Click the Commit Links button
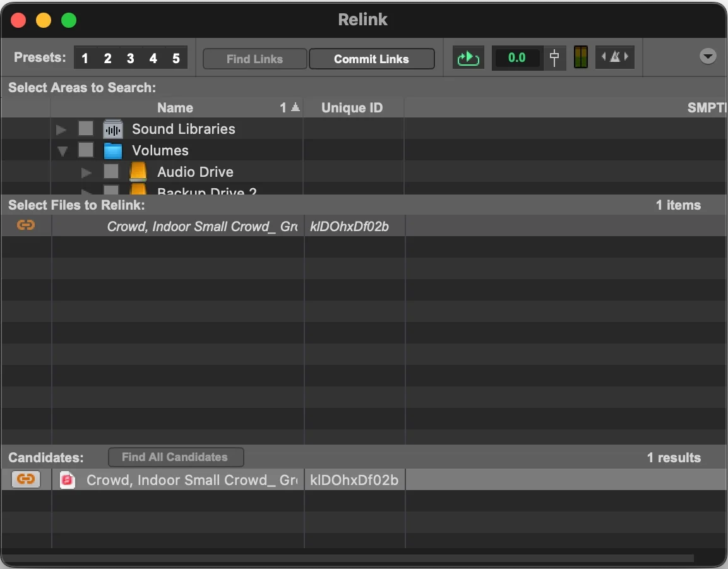The height and width of the screenshot is (569, 728). [x=371, y=59]
